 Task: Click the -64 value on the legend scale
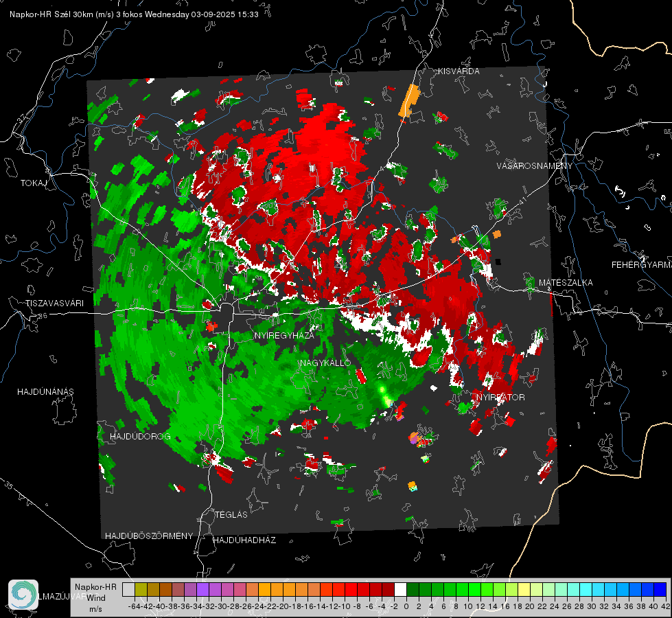click(135, 607)
